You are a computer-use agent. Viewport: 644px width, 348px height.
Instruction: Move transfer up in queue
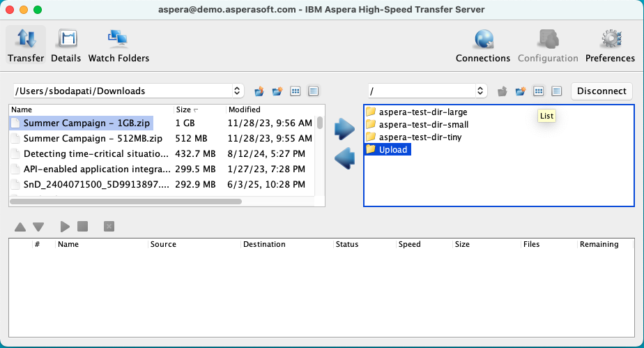pyautogui.click(x=20, y=227)
